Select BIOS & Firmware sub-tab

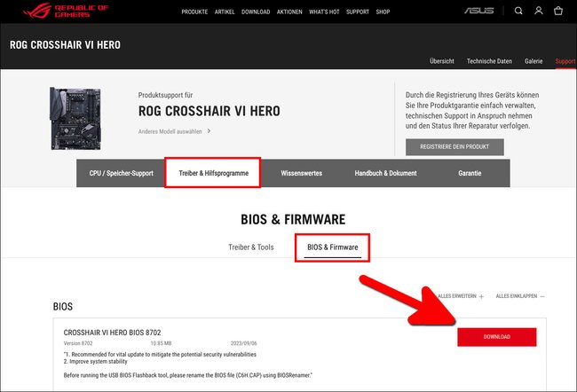(332, 247)
